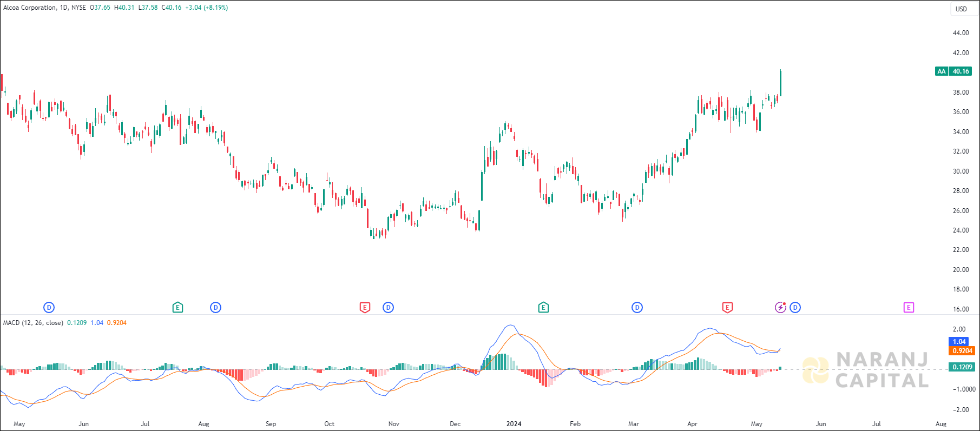Screen dimensions: 980x431
Task: Click the dividend marker after the lightning icon
Action: point(795,308)
